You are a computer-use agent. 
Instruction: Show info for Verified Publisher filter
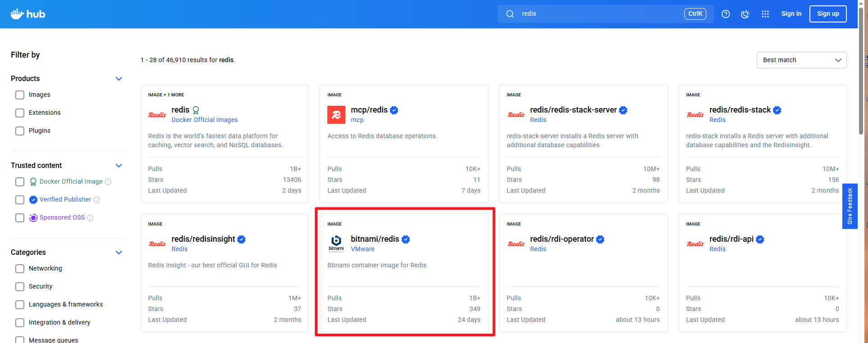(97, 200)
